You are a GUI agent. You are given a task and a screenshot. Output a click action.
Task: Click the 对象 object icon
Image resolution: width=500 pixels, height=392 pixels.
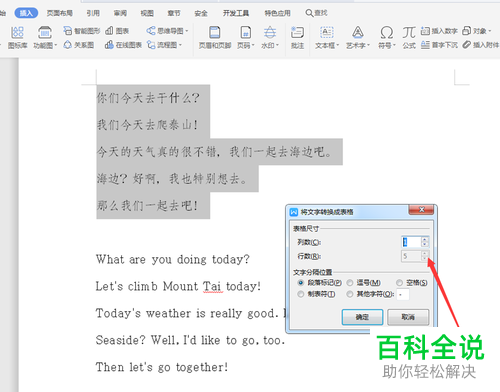467,31
